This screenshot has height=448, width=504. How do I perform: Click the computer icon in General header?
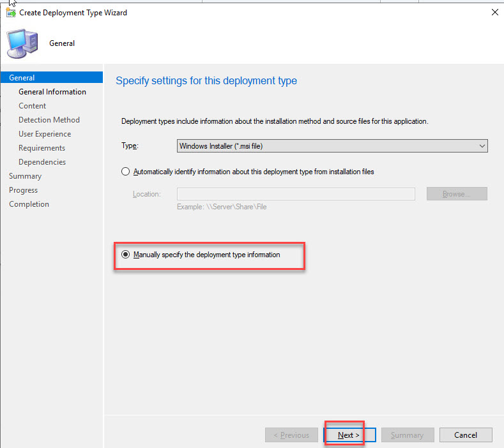click(x=22, y=43)
